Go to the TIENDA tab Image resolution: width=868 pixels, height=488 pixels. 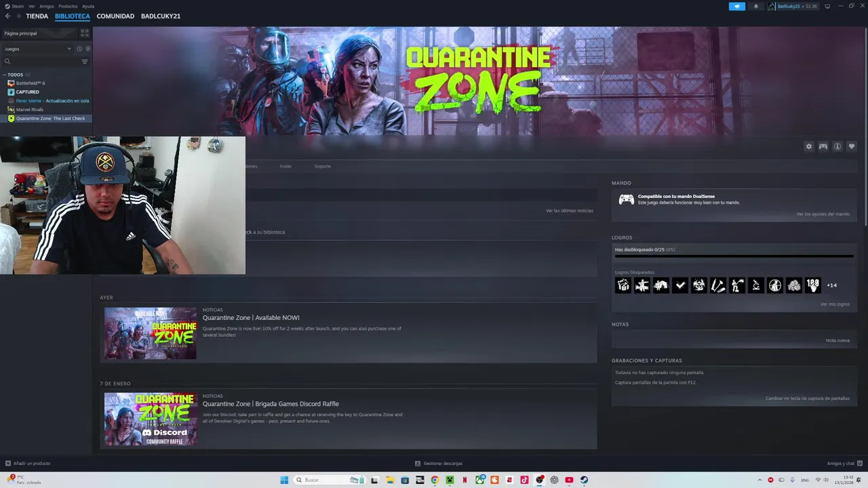37,16
